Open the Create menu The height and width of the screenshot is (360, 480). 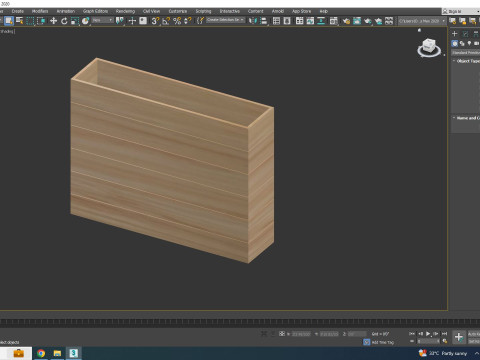tap(18, 11)
